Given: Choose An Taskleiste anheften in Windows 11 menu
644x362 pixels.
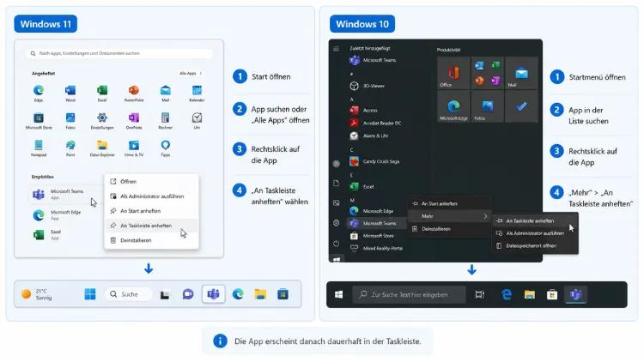Looking at the screenshot, I should (x=151, y=226).
